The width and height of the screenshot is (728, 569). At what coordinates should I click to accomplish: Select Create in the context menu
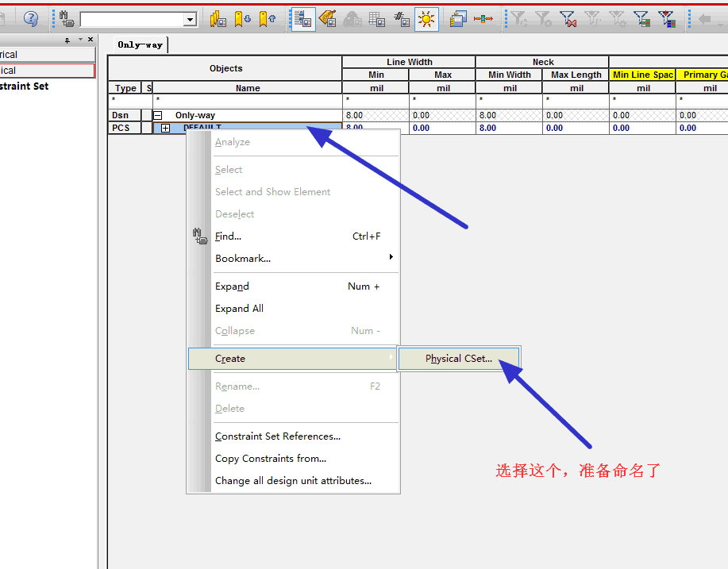point(230,359)
